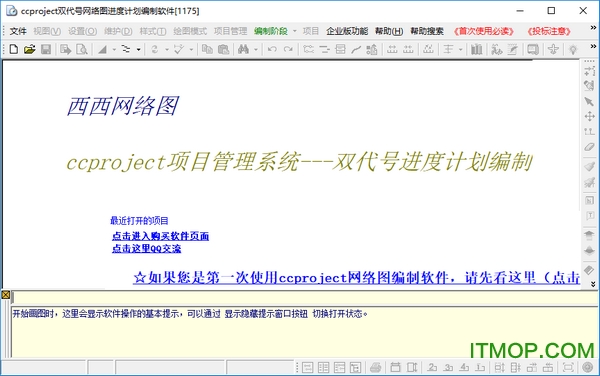Screen dimensions: 600x376
Task: Open print preview with the magnifier page icon
Action: tap(82, 49)
